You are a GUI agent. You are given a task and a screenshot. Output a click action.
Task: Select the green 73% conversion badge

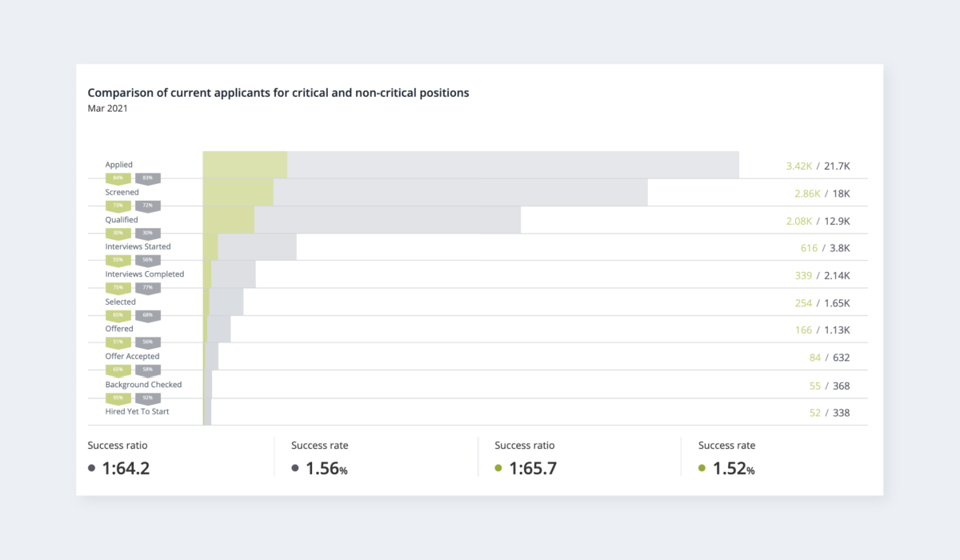[118, 206]
